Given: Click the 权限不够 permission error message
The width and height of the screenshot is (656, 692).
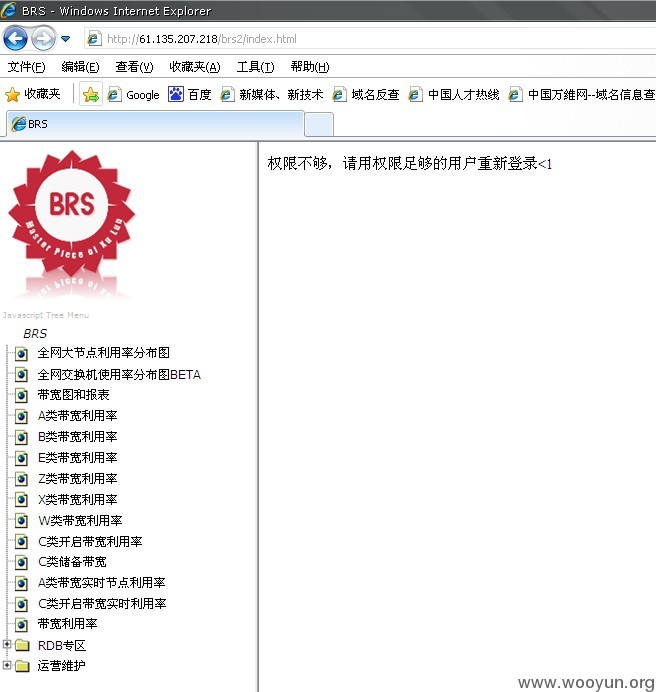Looking at the screenshot, I should pos(410,164).
